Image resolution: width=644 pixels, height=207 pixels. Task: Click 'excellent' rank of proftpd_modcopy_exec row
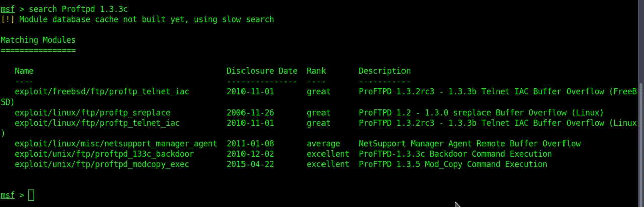pos(328,164)
